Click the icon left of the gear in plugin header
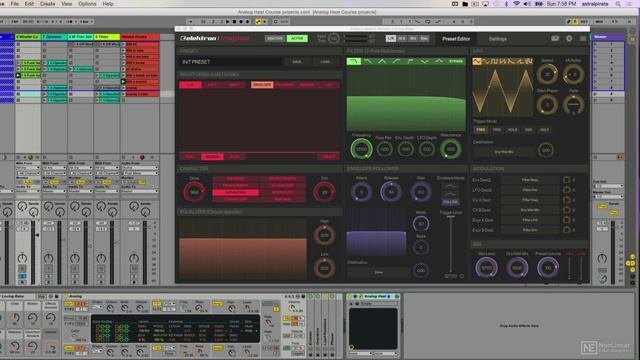 click(x=555, y=38)
